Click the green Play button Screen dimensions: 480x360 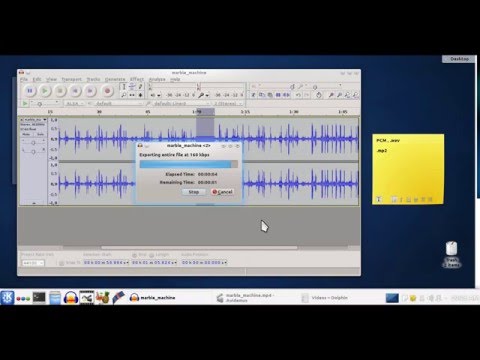(45, 91)
